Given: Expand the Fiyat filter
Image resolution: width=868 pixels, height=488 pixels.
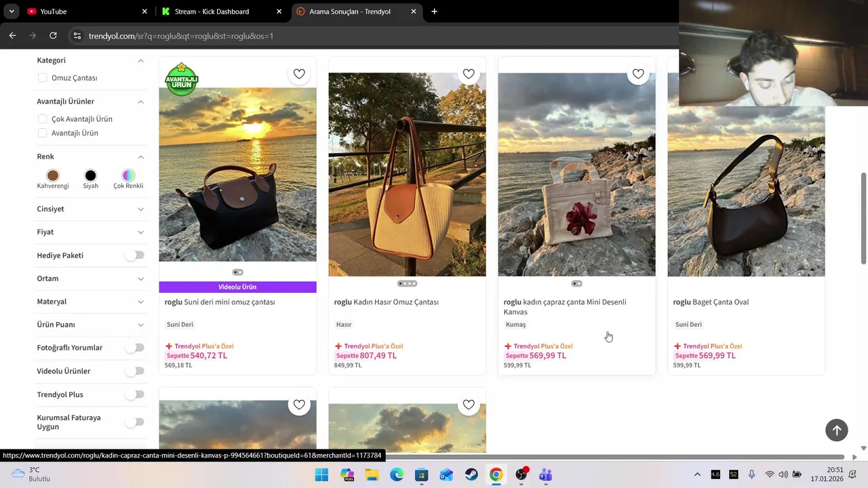Looking at the screenshot, I should click(140, 232).
